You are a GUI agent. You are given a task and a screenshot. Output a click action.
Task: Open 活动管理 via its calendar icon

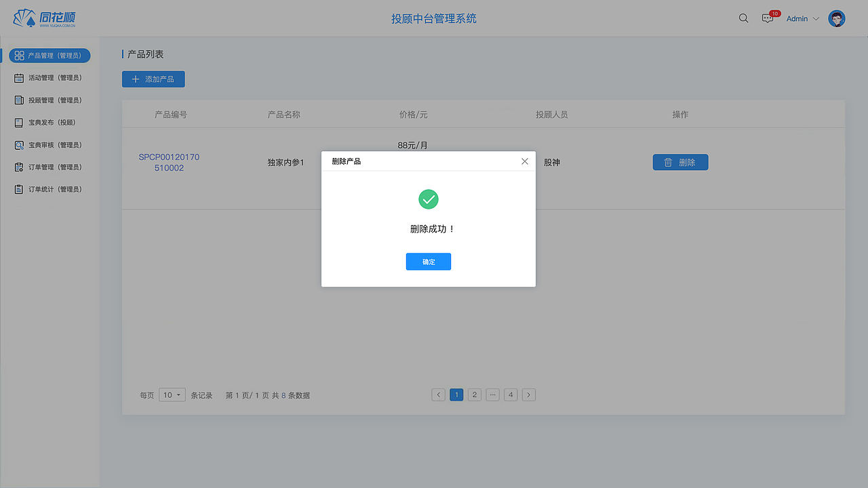tap(18, 77)
